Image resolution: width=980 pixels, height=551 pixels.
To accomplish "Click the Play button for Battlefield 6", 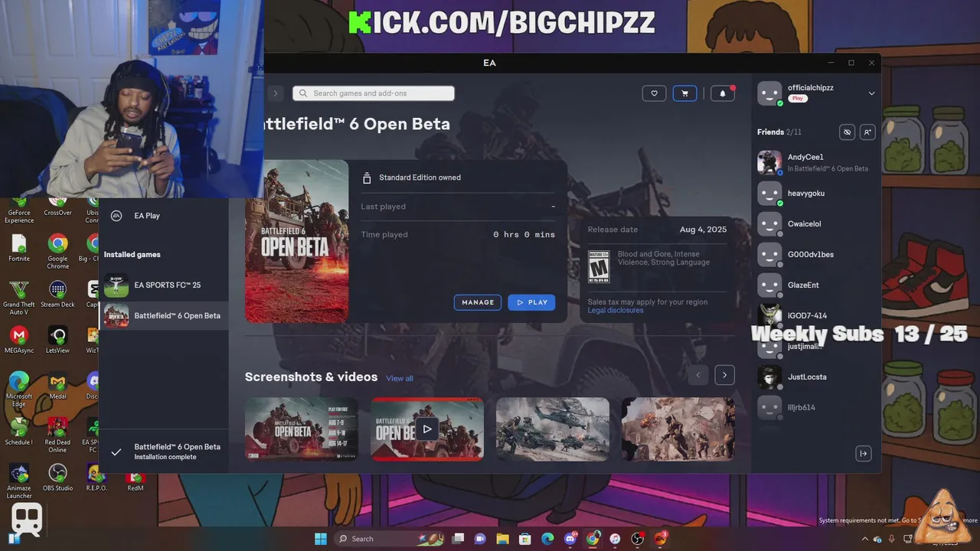I will [531, 302].
